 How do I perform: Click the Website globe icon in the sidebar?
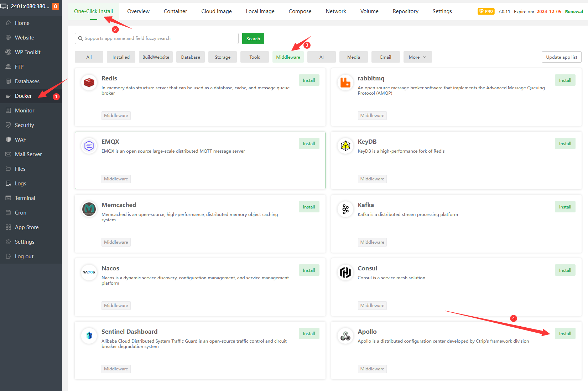pos(8,38)
